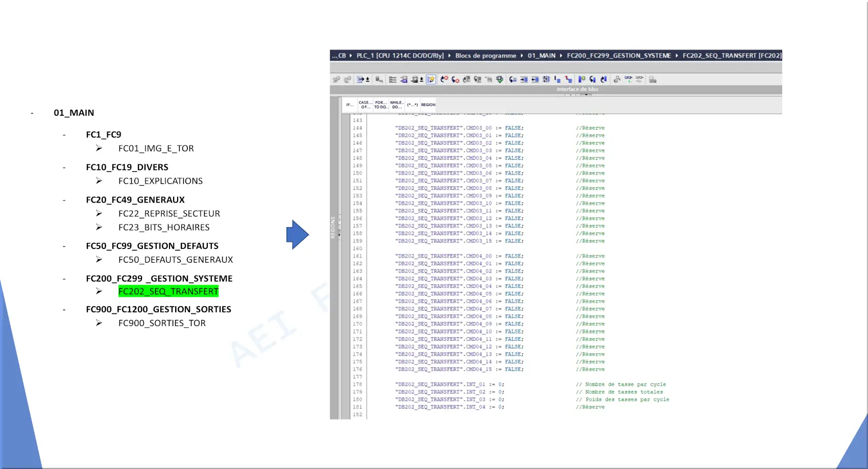Click FC202_SEQ_TRANSFERT [FC202] in breadcrumb
This screenshot has height=469, width=868.
[732, 56]
